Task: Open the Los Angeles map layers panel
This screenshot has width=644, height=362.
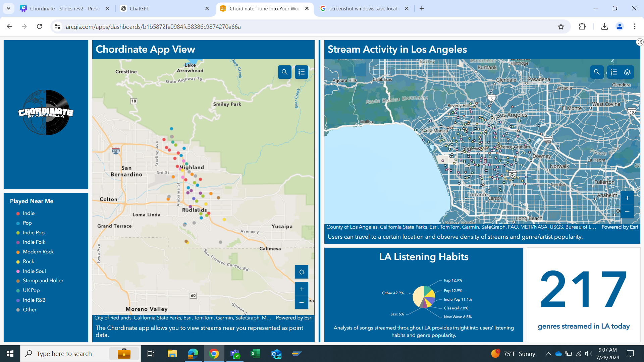Action: pos(627,72)
